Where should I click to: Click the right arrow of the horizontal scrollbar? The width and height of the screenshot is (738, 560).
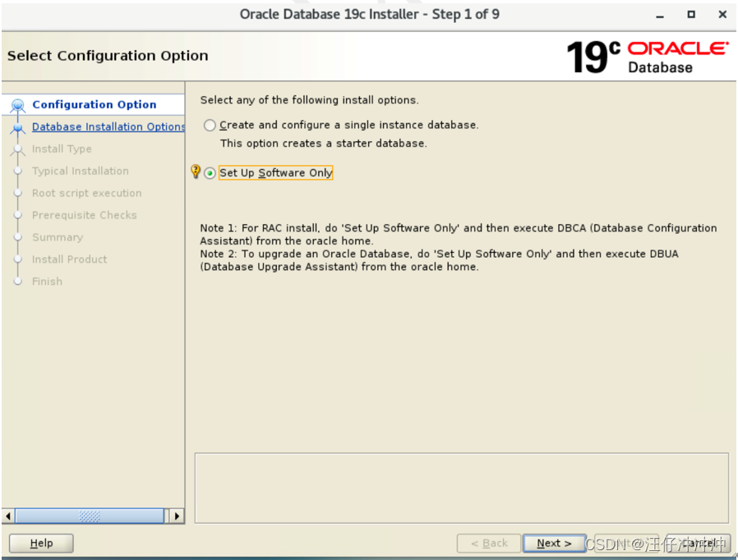pyautogui.click(x=178, y=516)
